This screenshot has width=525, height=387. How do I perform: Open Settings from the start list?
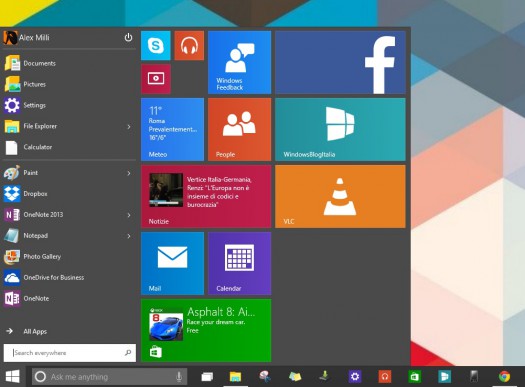click(69, 105)
